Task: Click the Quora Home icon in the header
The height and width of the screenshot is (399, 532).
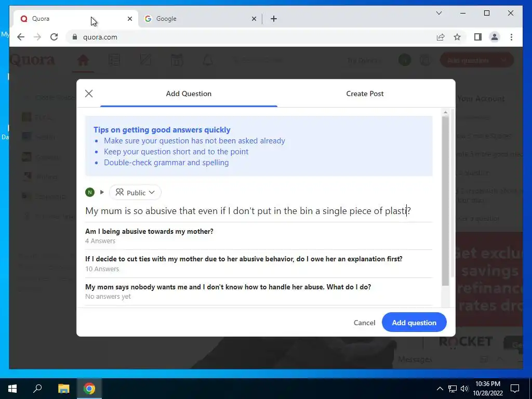Action: 83,60
